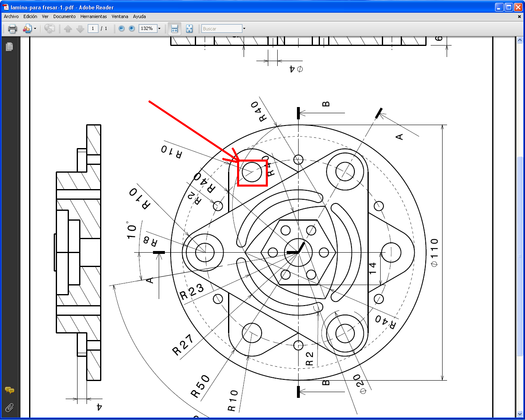Open the Buscar search options dropdown

pos(244,29)
